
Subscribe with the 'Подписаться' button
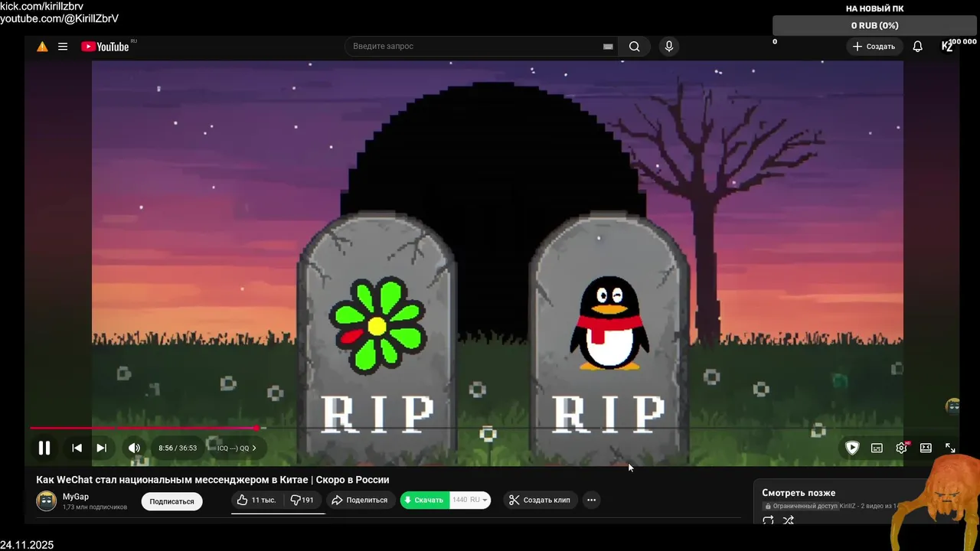click(172, 501)
